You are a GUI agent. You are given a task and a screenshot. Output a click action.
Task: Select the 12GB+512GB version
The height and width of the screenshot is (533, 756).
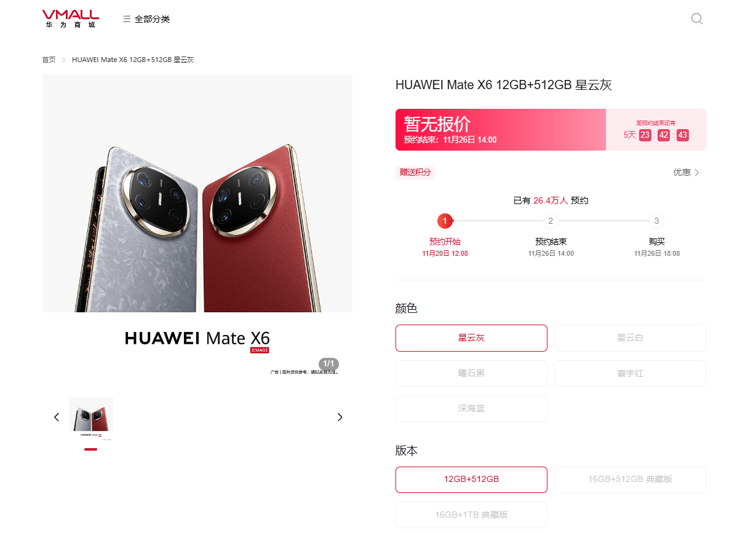[471, 480]
